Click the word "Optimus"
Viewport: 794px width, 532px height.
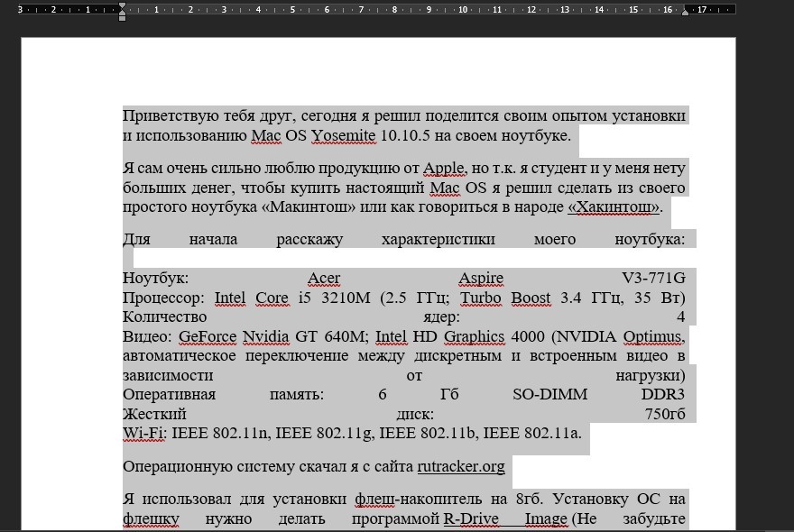654,336
